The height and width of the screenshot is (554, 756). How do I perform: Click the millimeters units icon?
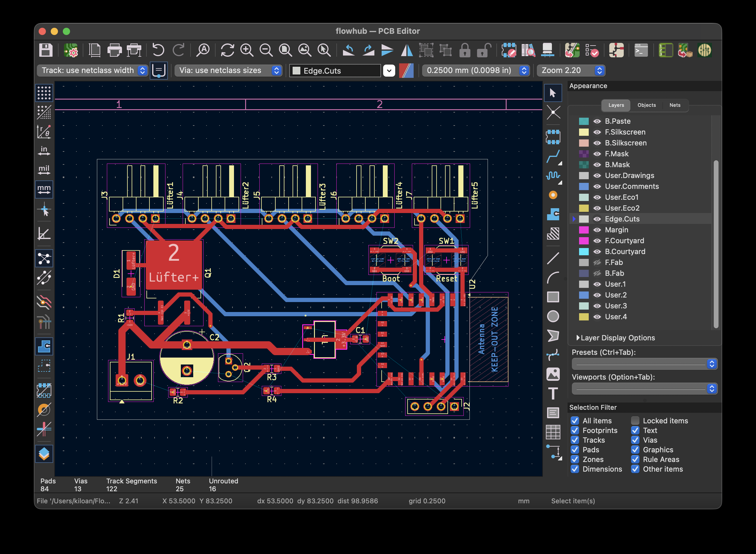pyautogui.click(x=44, y=189)
